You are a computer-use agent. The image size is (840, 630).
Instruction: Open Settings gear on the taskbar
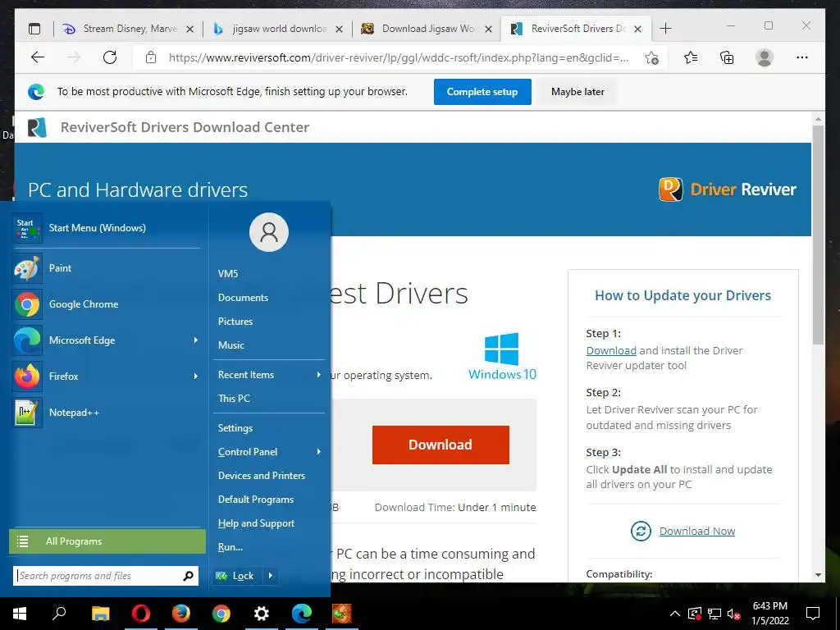click(262, 614)
